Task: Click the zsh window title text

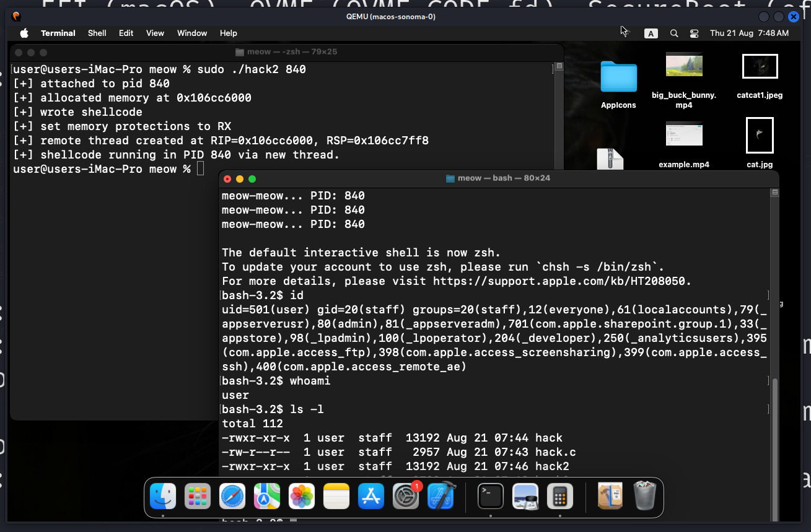Action: coord(292,52)
